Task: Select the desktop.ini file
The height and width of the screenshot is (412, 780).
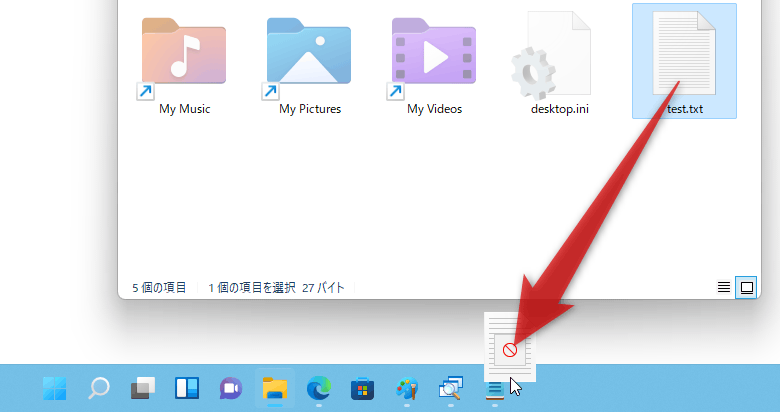Action: (x=559, y=55)
